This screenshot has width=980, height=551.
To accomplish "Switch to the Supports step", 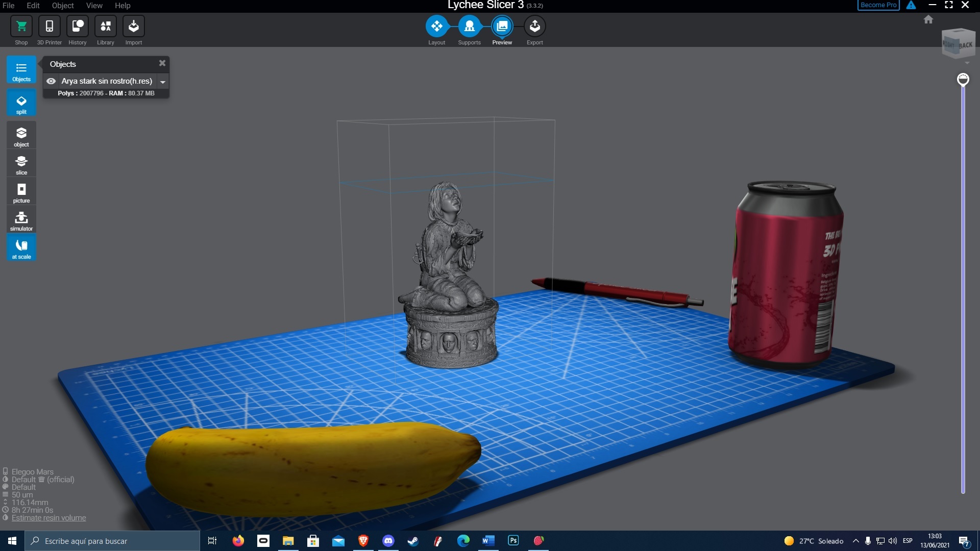I will 470,27.
